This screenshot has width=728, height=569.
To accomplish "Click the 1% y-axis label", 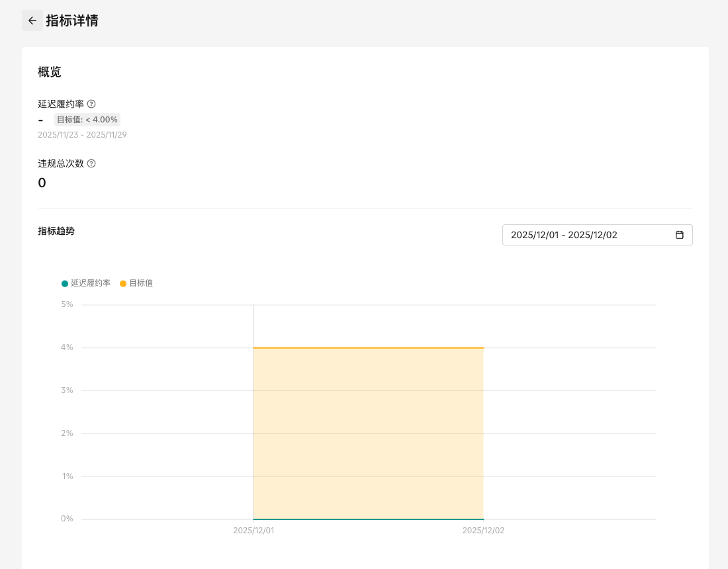I will pyautogui.click(x=67, y=476).
